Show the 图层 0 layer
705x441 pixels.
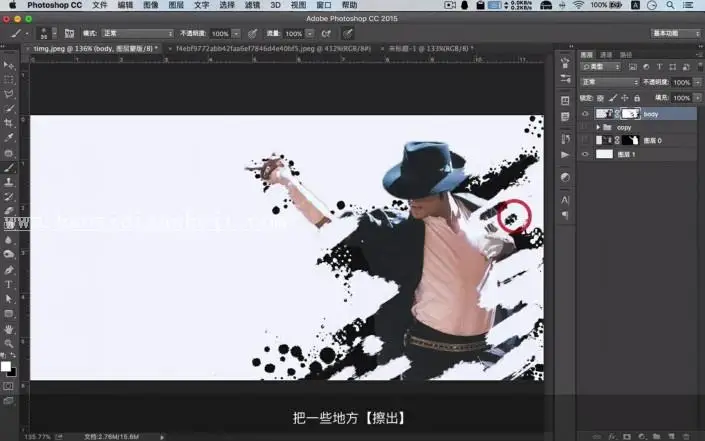585,140
